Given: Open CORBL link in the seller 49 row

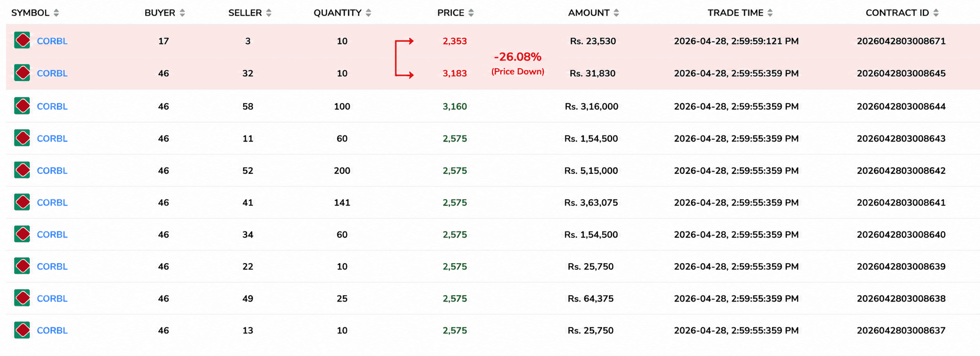Looking at the screenshot, I should (52, 299).
